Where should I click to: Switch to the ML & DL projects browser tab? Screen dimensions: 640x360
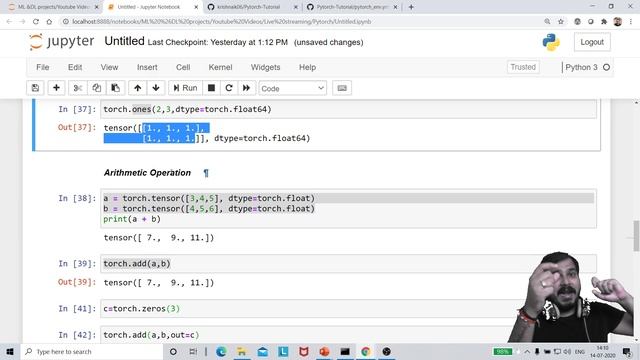tap(54, 7)
